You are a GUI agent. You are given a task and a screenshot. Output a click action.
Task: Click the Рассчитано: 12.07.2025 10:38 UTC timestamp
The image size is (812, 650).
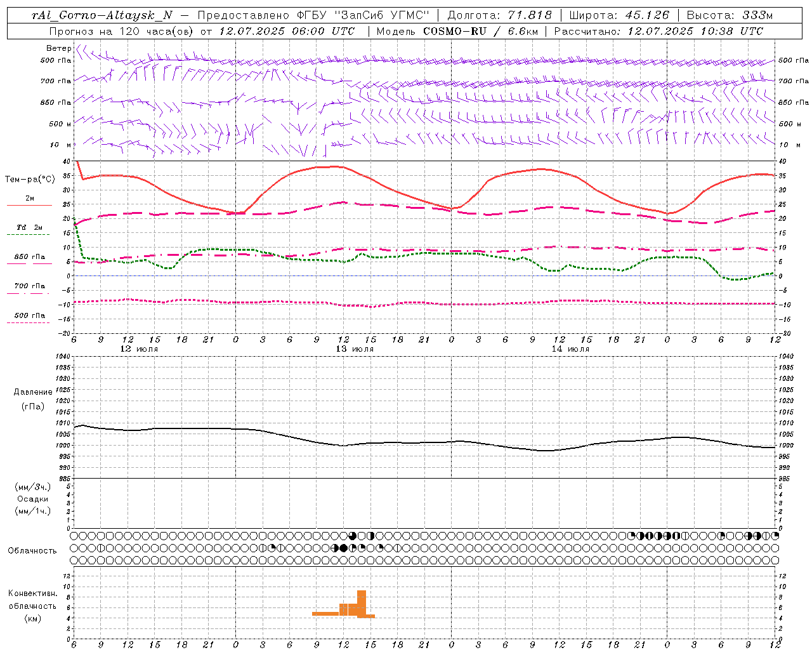click(658, 31)
